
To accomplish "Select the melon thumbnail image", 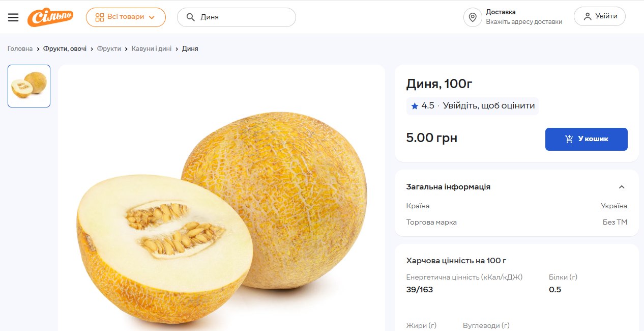I will click(29, 86).
